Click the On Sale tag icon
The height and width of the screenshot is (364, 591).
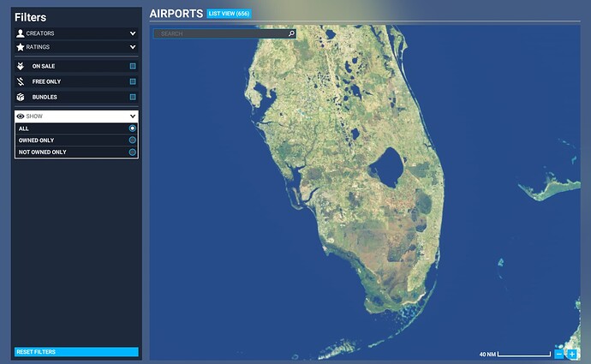click(x=21, y=66)
